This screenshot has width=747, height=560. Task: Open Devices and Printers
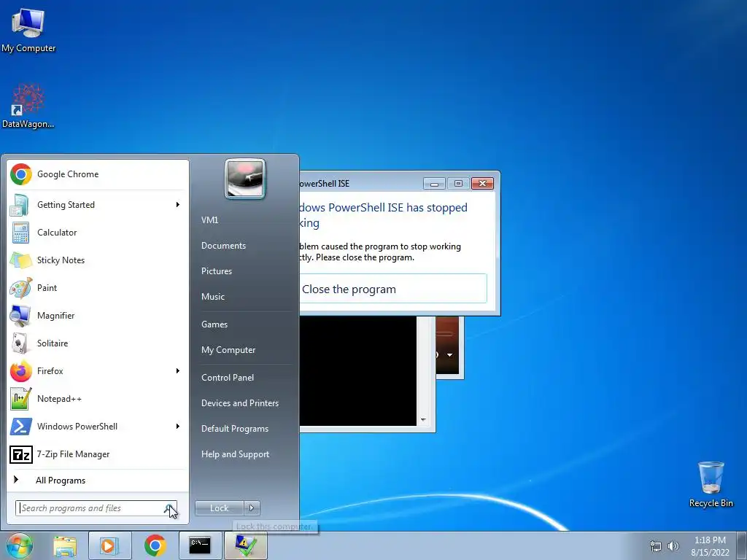click(239, 403)
